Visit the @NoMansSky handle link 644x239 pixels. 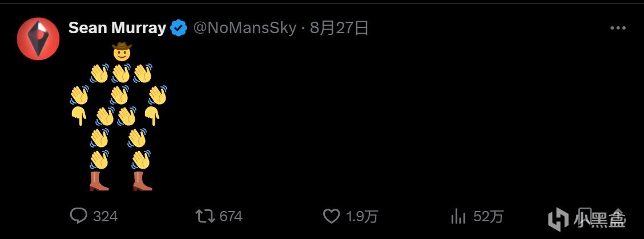point(245,29)
